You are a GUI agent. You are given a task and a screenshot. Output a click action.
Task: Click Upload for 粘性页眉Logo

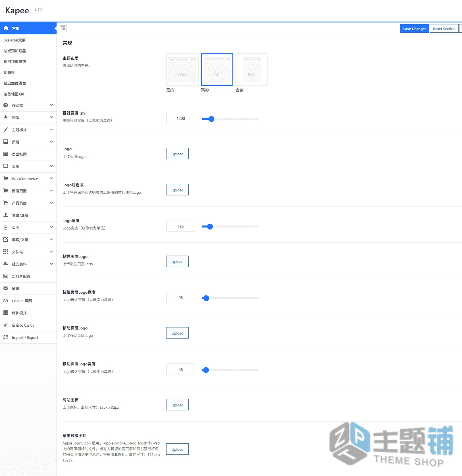click(177, 261)
